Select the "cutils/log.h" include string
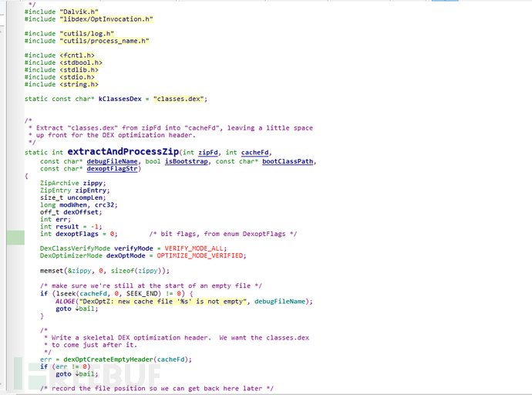Image resolution: width=532 pixels, height=395 pixels. (87, 34)
